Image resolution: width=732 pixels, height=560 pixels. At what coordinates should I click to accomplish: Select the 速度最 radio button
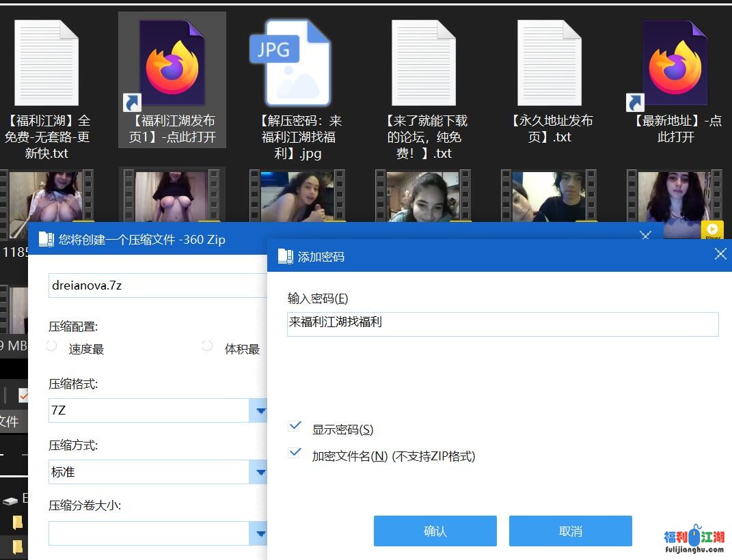(x=51, y=346)
